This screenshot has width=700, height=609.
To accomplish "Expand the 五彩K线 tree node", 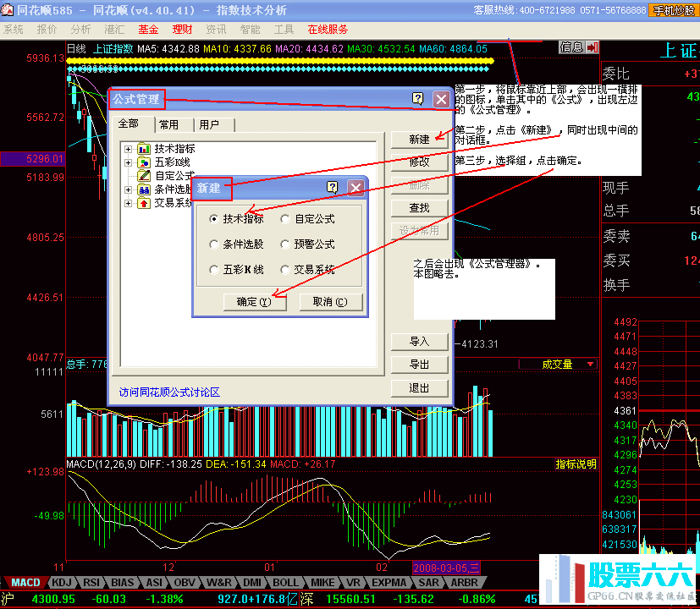I will [129, 162].
